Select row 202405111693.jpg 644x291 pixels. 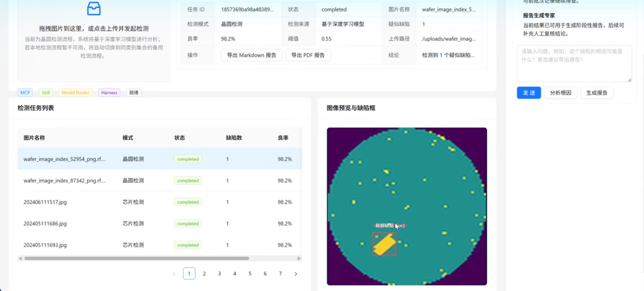[x=159, y=245]
